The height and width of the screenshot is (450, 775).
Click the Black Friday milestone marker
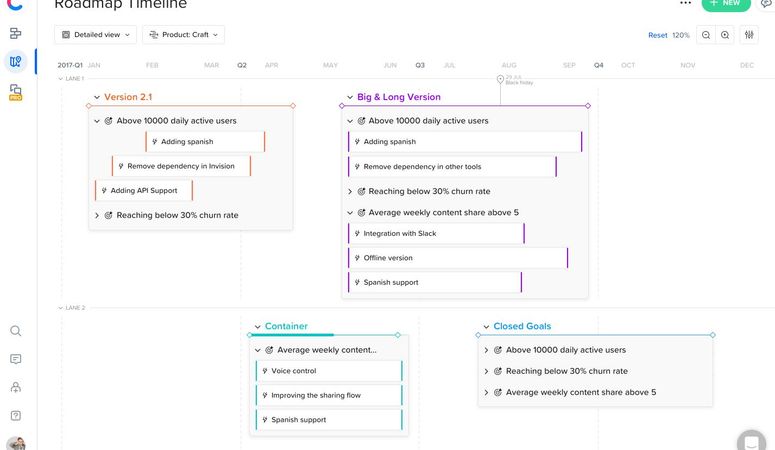[x=500, y=79]
